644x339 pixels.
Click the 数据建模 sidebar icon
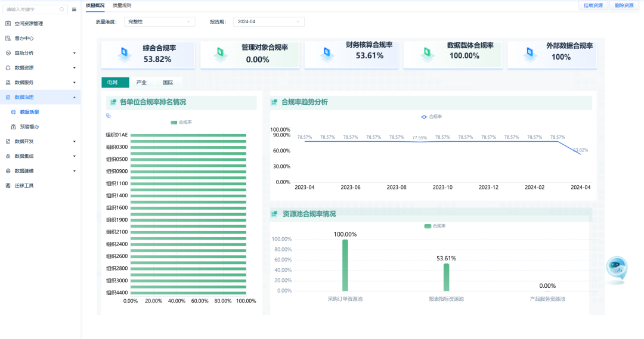(x=8, y=171)
